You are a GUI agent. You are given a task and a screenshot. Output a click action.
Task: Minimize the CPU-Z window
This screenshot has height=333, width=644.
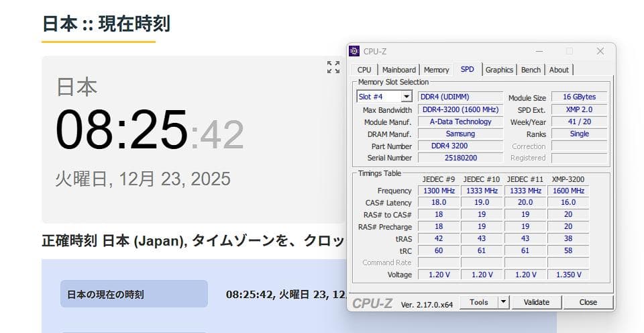coord(539,51)
